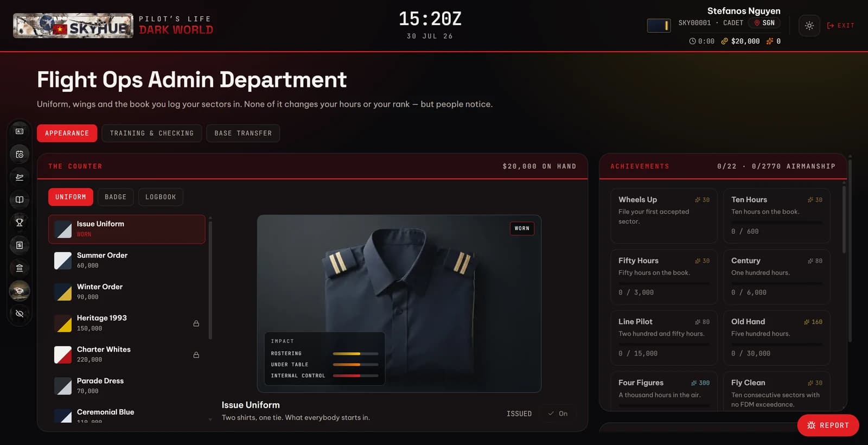Click the exit arrow icon in header
868x445 pixels.
pyautogui.click(x=831, y=26)
